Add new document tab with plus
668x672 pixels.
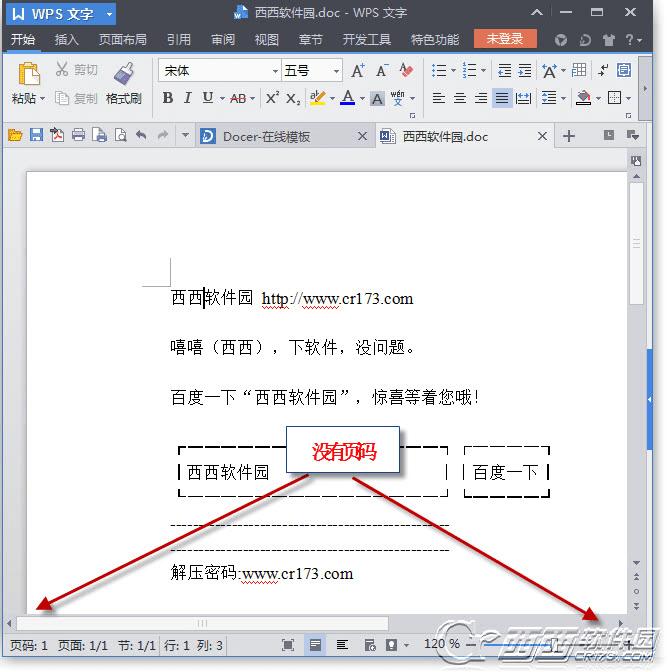[569, 136]
